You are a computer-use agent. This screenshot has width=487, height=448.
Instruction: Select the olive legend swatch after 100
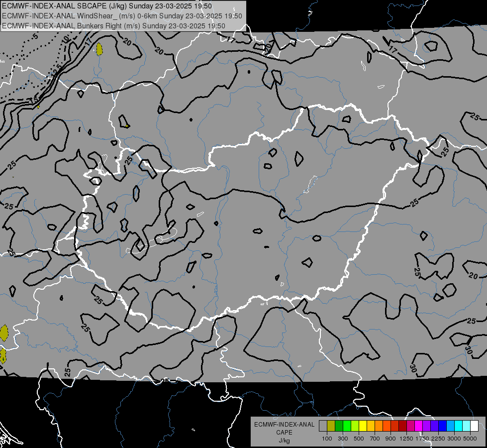tap(331, 426)
